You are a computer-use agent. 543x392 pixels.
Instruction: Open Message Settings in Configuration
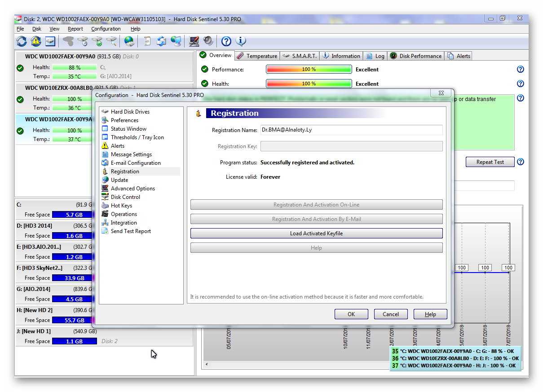(131, 154)
